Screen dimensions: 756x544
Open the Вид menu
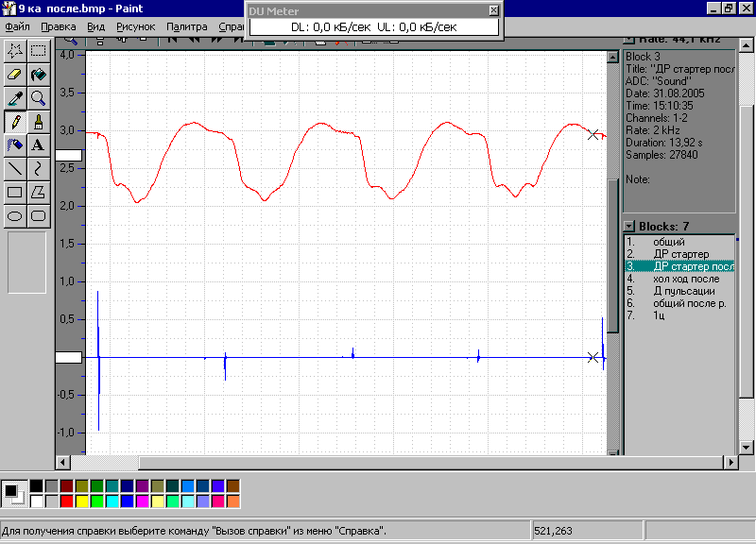point(96,27)
